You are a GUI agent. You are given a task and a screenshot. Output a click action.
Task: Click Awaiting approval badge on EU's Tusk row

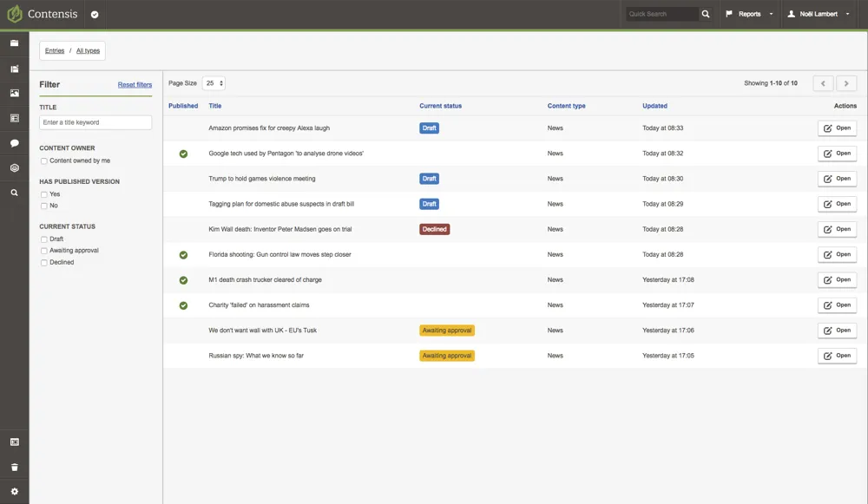447,331
